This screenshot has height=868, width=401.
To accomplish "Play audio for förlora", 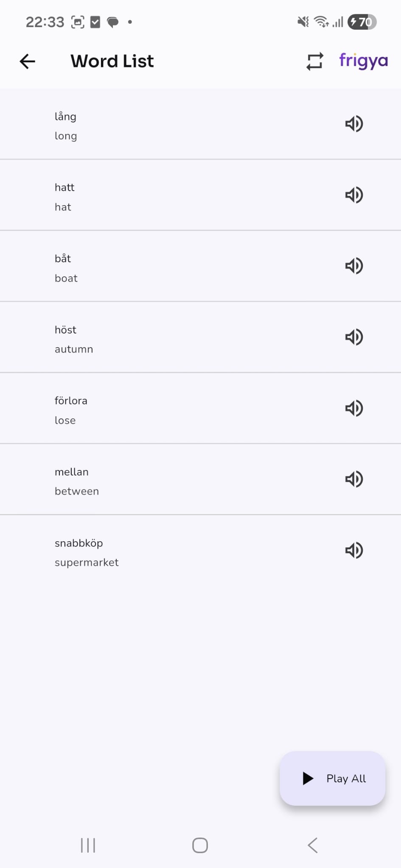I will pos(353,408).
